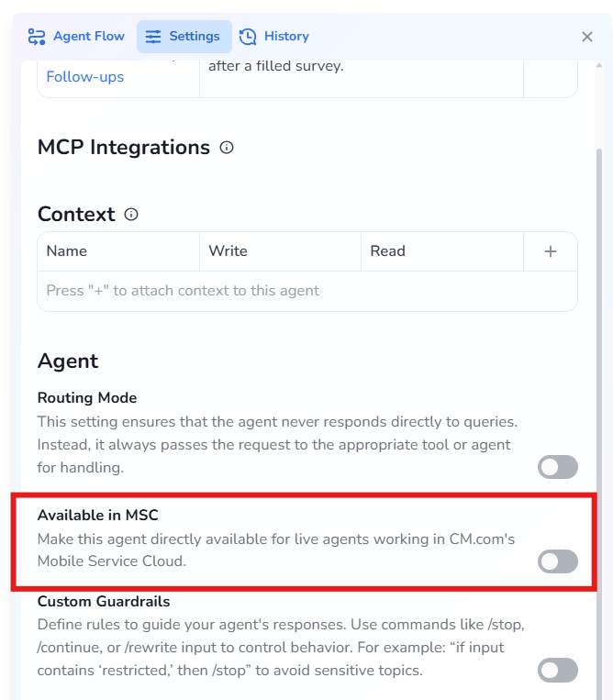The height and width of the screenshot is (700, 613).
Task: Enable the Custom Guardrails switch
Action: tap(558, 670)
